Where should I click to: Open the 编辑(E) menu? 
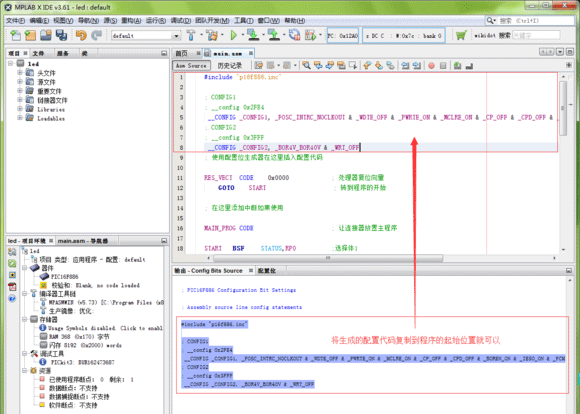tap(39, 20)
